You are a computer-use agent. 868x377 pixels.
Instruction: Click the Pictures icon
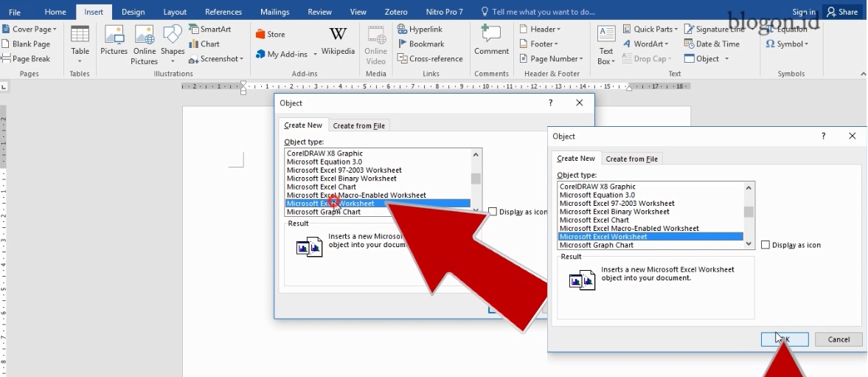[114, 41]
